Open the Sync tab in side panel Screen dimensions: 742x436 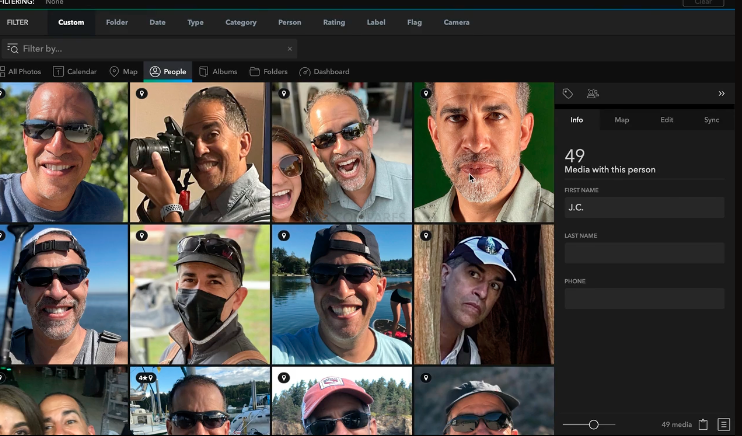click(711, 120)
